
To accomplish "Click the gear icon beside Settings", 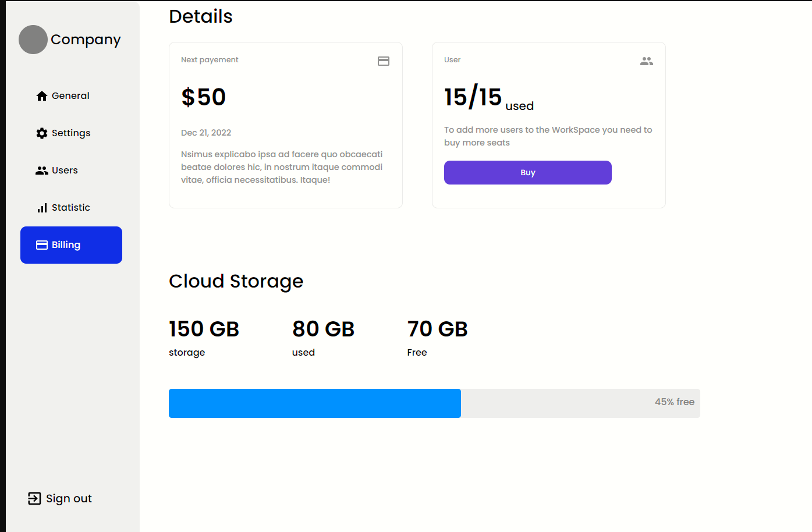I will [x=42, y=133].
